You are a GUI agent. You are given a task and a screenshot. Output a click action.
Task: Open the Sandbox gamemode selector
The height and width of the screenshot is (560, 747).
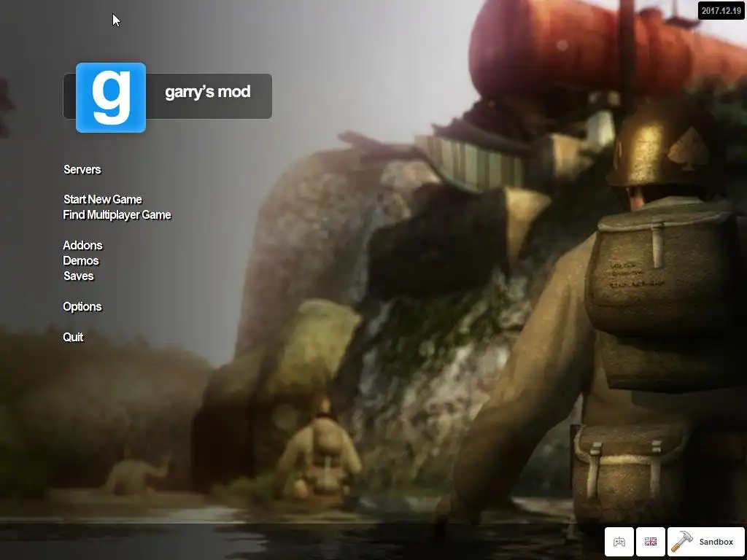click(705, 542)
